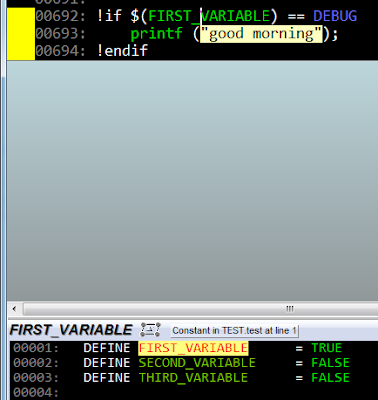Click FIRST_VARIABLE in the !if line 00692
The width and height of the screenshot is (378, 400).
tap(209, 16)
